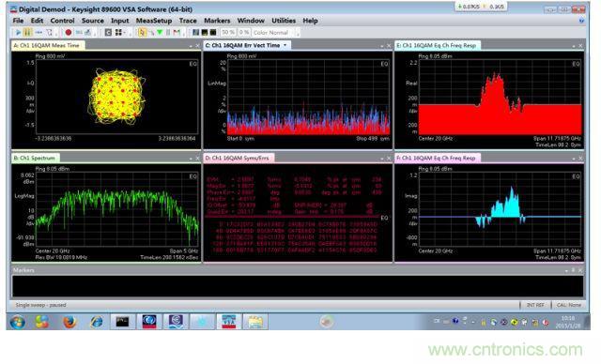Select the B: Ch1 Spectrum trace tab
Viewport: 601px width, 364px height.
pos(35,159)
